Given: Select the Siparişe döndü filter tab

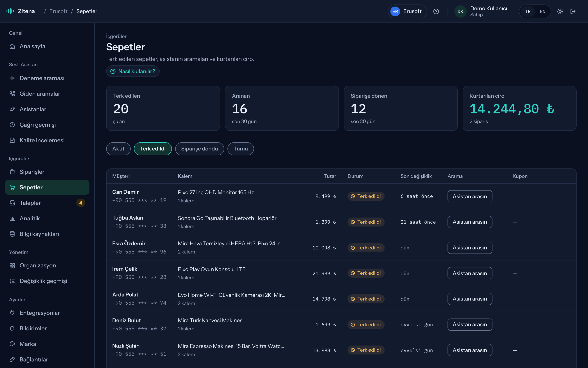Looking at the screenshot, I should pyautogui.click(x=199, y=149).
